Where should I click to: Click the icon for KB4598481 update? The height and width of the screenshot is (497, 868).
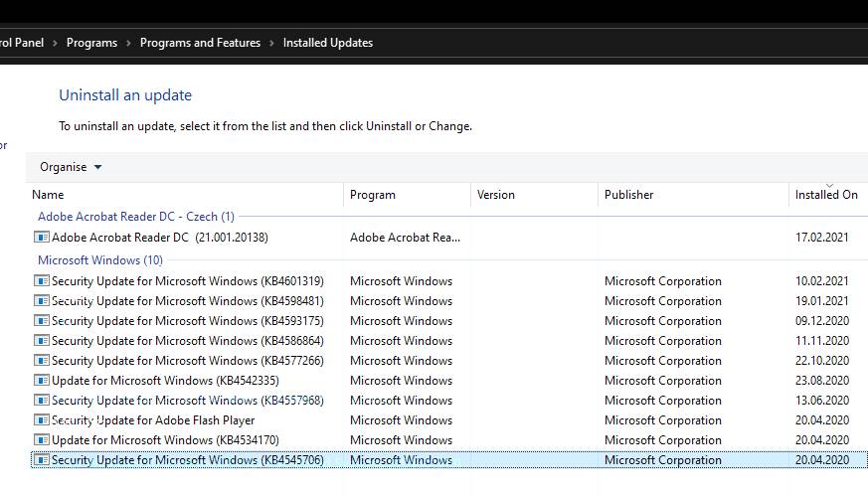point(42,300)
